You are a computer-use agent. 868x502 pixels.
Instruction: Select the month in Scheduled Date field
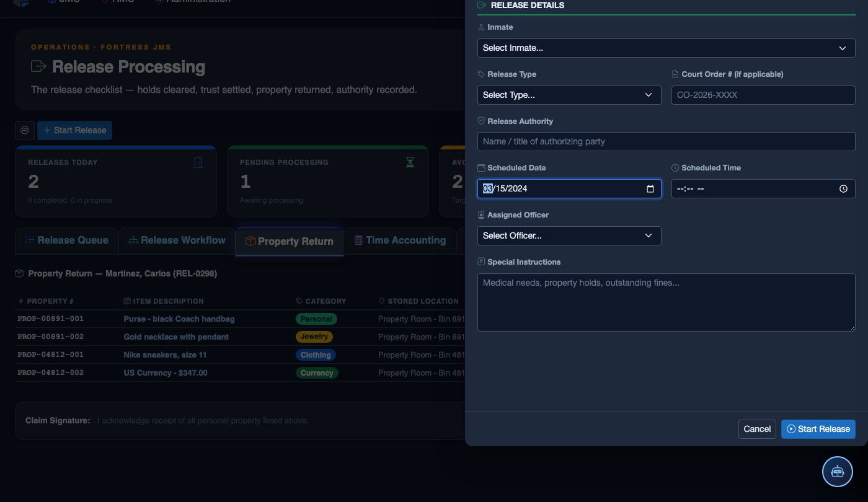[488, 188]
